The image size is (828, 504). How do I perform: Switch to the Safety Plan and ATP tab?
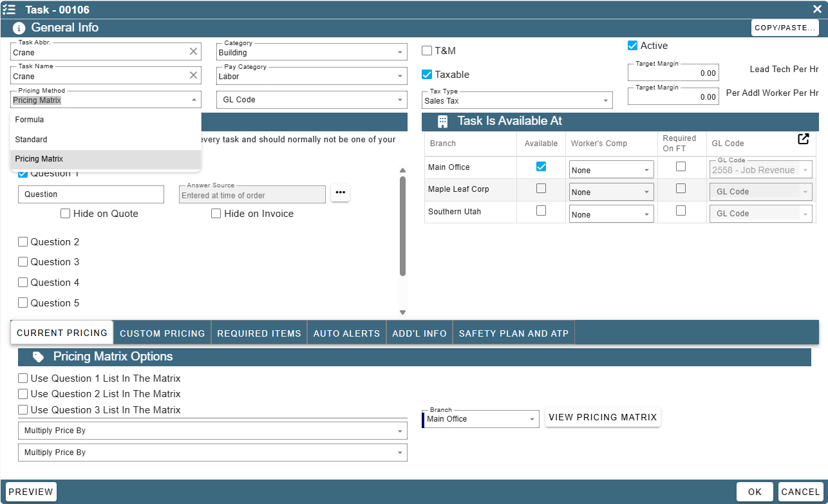coord(514,333)
